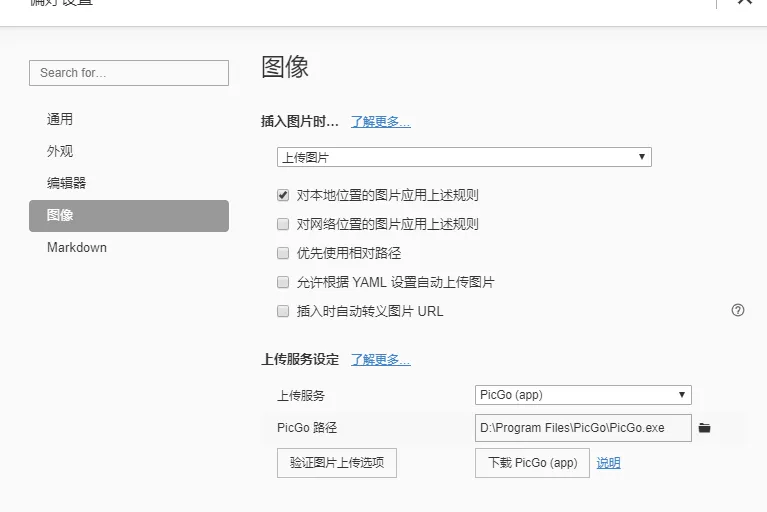Enable 优先使用相对路径 checkbox

(x=283, y=253)
